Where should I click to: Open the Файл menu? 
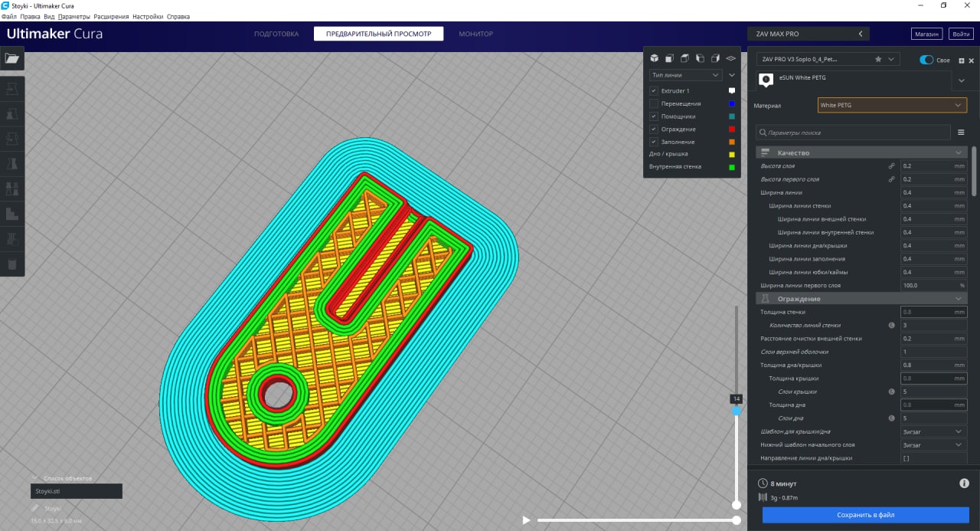click(x=9, y=16)
